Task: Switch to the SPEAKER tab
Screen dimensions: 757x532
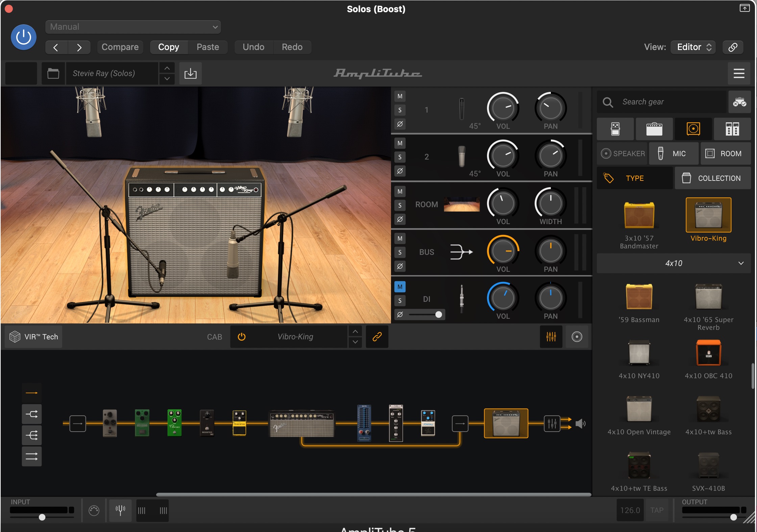Action: click(622, 154)
